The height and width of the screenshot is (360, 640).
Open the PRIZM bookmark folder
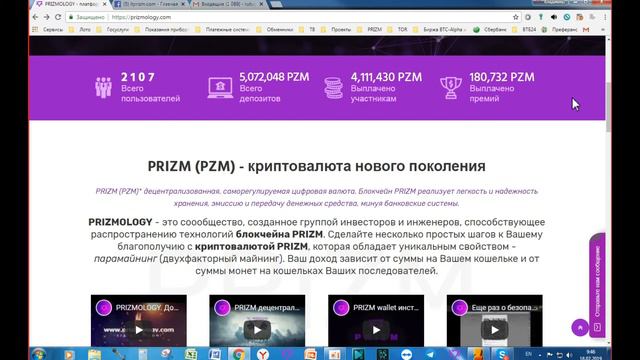coord(369,29)
